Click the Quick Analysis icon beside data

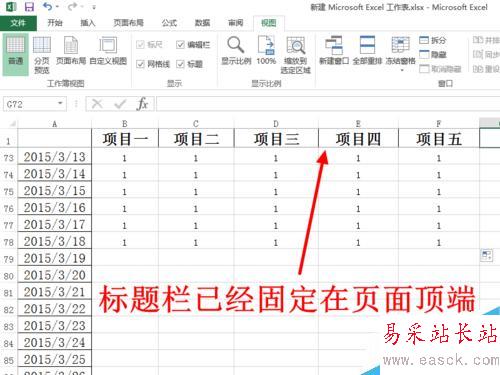coord(486,256)
